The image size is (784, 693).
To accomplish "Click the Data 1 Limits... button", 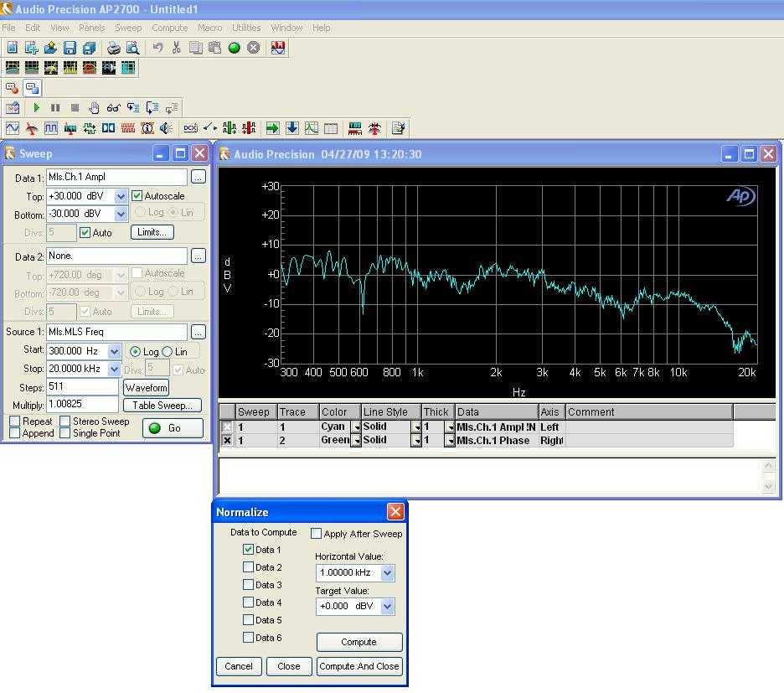I will 152,232.
